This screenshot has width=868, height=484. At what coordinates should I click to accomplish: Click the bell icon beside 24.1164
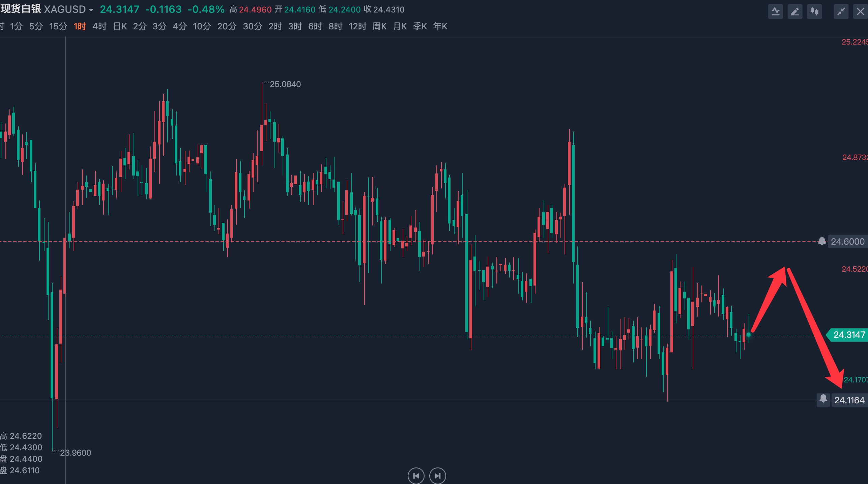coord(823,400)
